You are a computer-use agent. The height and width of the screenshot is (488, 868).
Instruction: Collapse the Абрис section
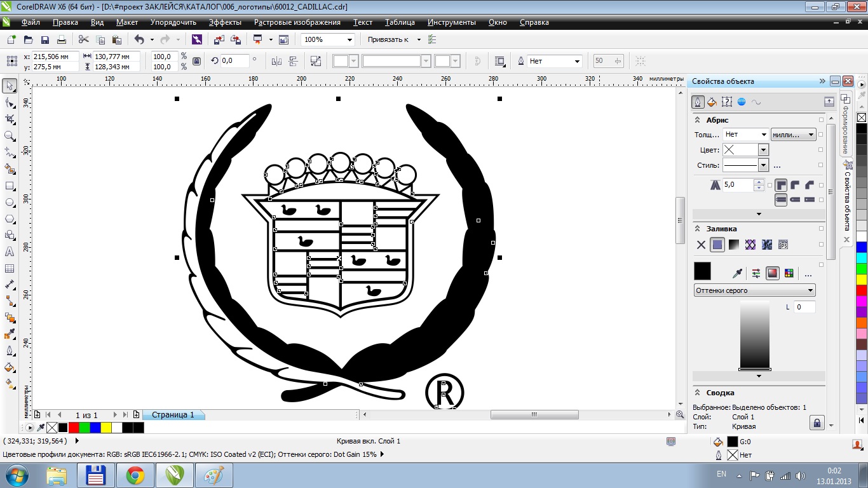(698, 120)
